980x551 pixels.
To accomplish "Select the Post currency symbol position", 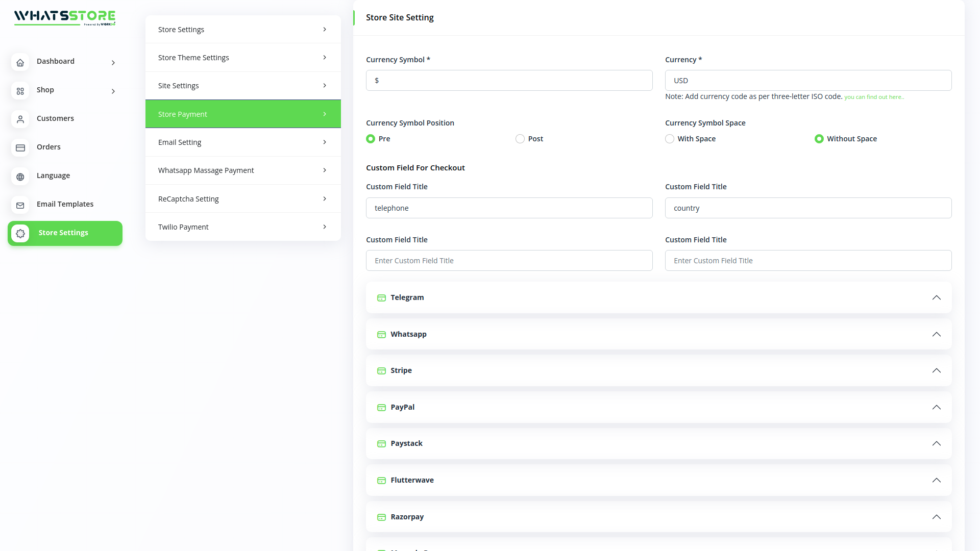I will pos(520,139).
